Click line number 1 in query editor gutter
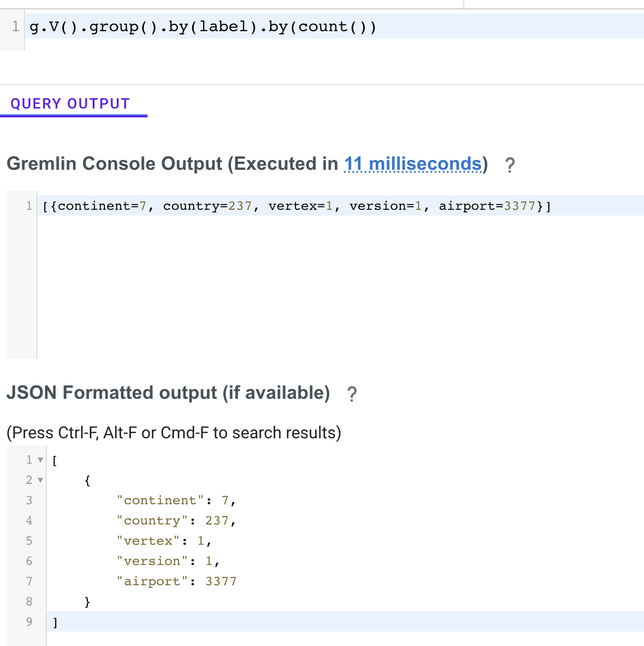 [x=16, y=26]
